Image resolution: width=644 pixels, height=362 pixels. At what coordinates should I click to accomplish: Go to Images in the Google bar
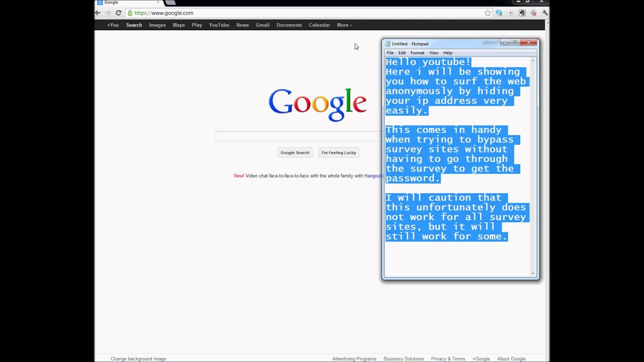tap(157, 25)
